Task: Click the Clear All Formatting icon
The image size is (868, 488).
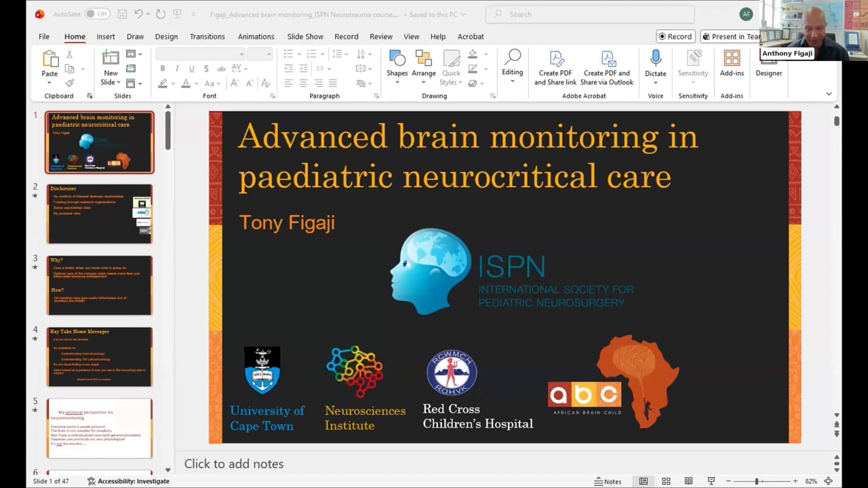Action: coord(265,83)
